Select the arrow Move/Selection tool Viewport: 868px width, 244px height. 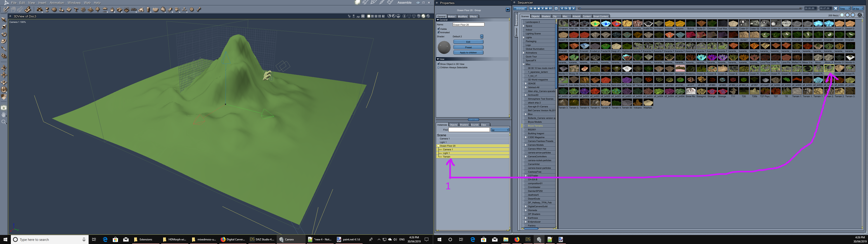tap(4, 20)
